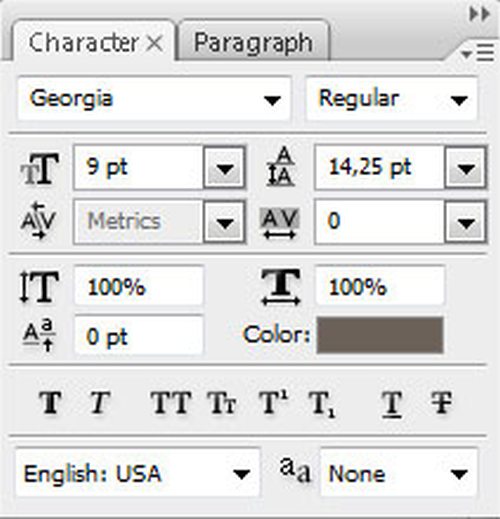Switch to the Paragraph tab
This screenshot has width=500, height=519.
click(253, 42)
